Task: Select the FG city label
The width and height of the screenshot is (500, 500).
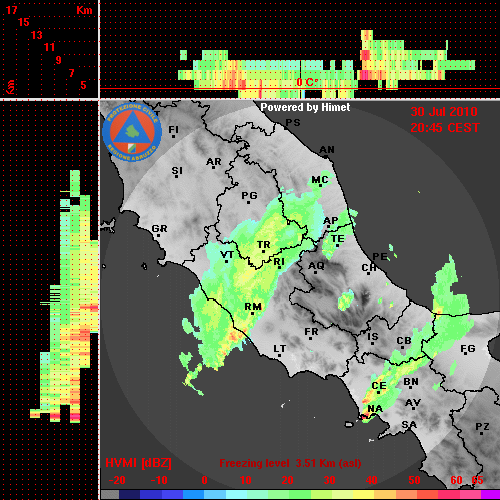Action: point(468,349)
